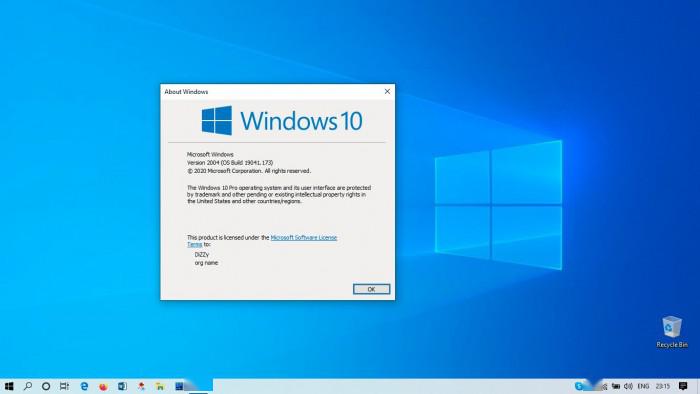700x394 pixels.
Task: Open the clock showing 23:15
Action: pyautogui.click(x=663, y=386)
